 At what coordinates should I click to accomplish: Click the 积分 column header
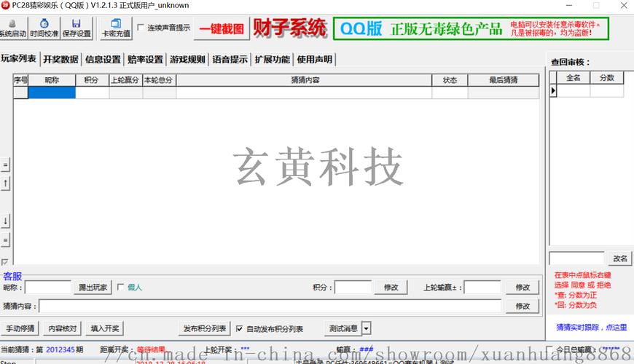click(93, 80)
